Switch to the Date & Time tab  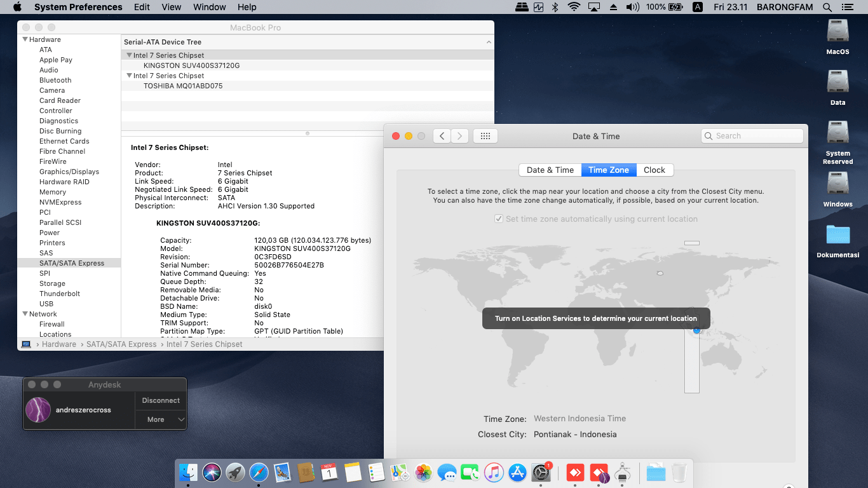pyautogui.click(x=550, y=170)
